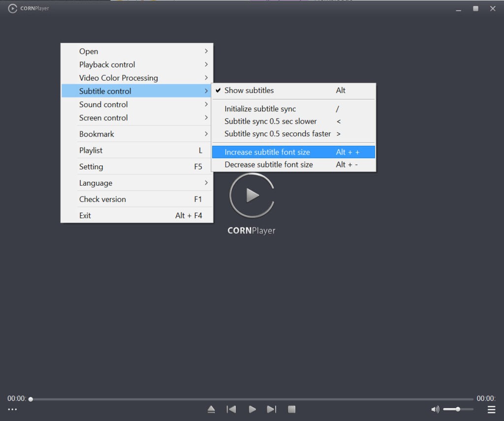This screenshot has height=421, width=504.
Task: Click the playback seek bar
Action: coord(252,399)
